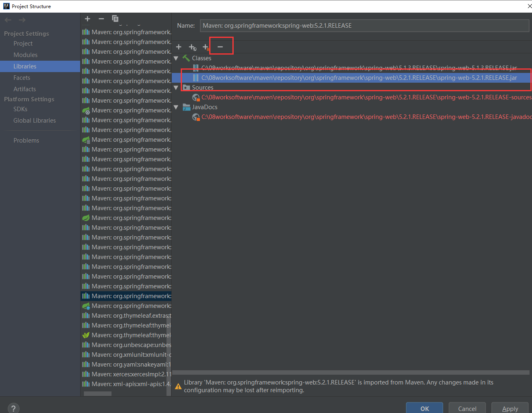This screenshot has height=413, width=532.
Task: Click the roots tree horizontal scrollbar
Action: click(351, 373)
